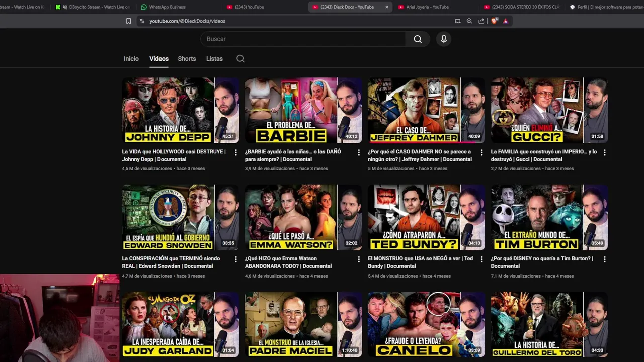Open options menu for Ted Bundy video
Image resolution: width=644 pixels, height=362 pixels.
tap(481, 259)
